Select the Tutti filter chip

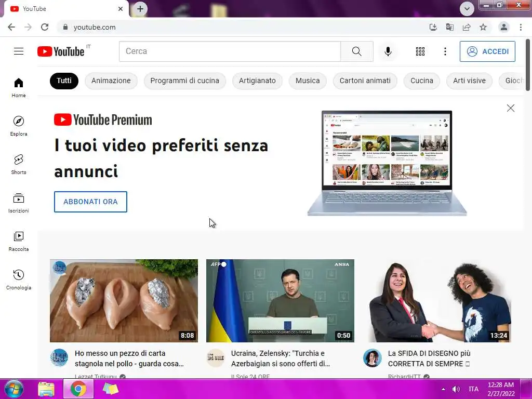click(x=64, y=81)
